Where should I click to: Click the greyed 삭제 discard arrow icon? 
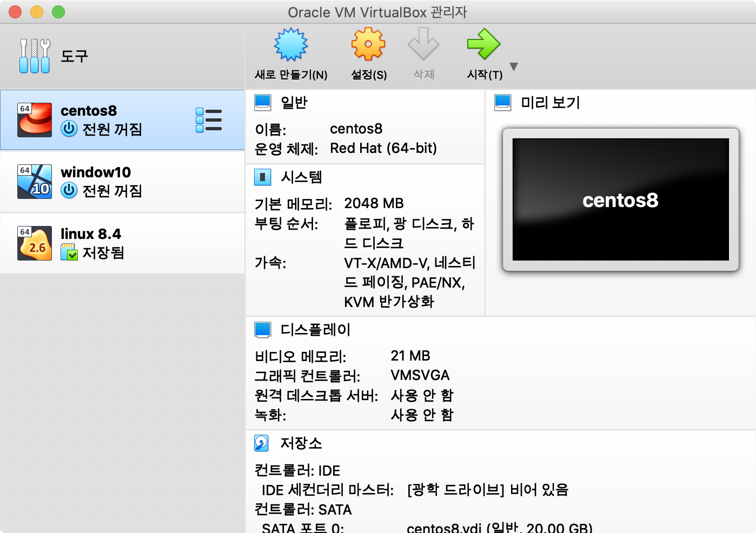[x=423, y=44]
